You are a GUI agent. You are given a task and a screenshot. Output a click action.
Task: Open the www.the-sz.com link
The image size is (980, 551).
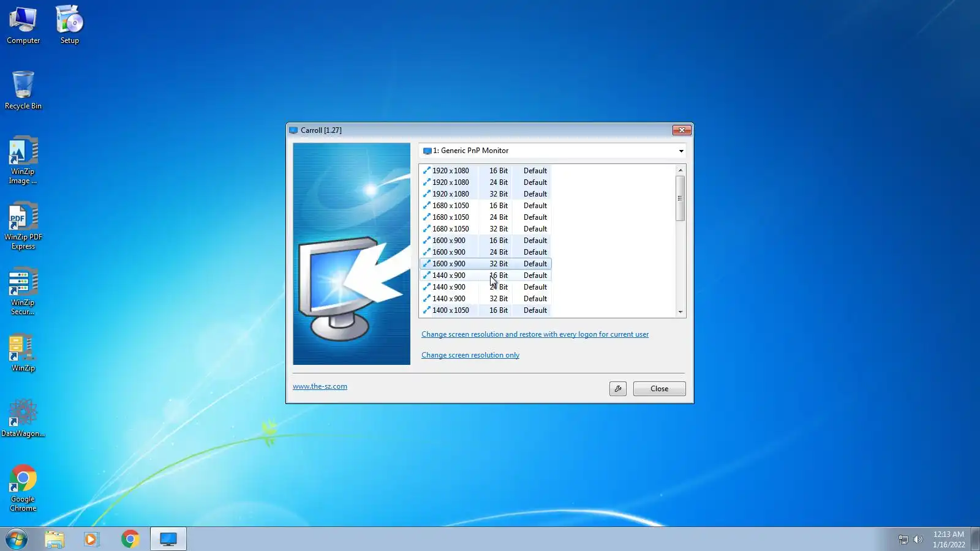pos(320,386)
